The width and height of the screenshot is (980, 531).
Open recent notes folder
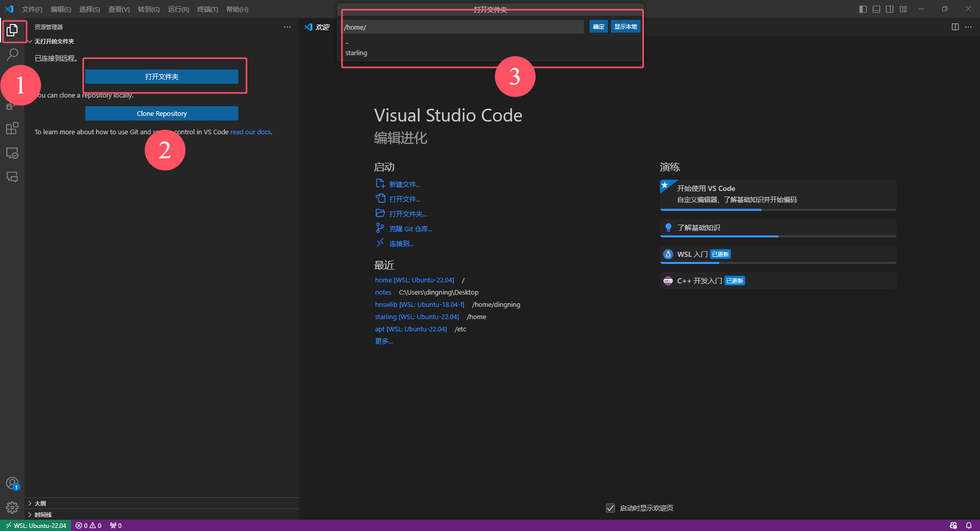pos(383,292)
